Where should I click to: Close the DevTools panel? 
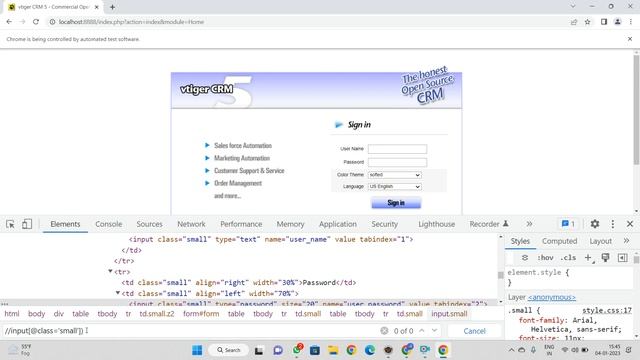(630, 224)
